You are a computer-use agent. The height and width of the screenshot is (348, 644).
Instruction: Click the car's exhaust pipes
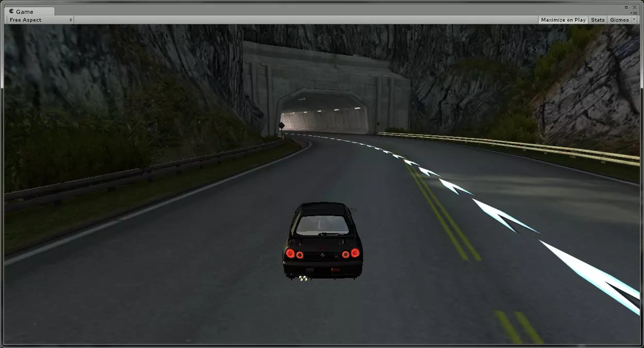pyautogui.click(x=304, y=279)
